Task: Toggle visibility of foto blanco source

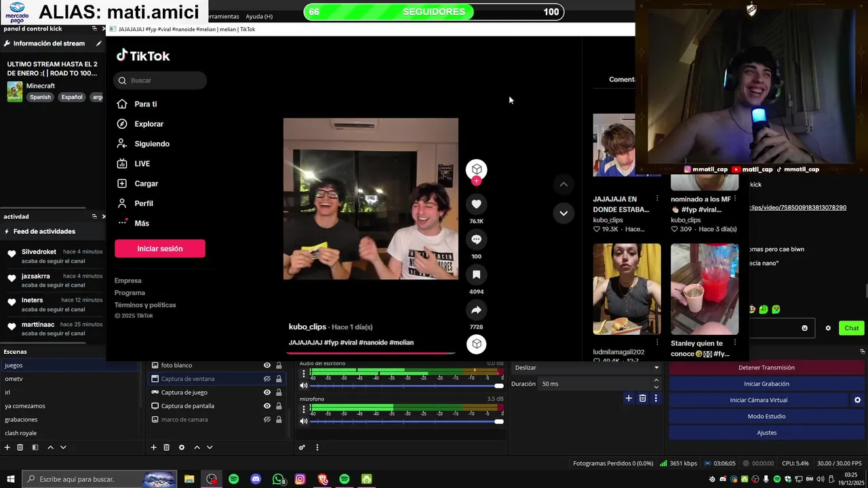Action: pyautogui.click(x=267, y=365)
